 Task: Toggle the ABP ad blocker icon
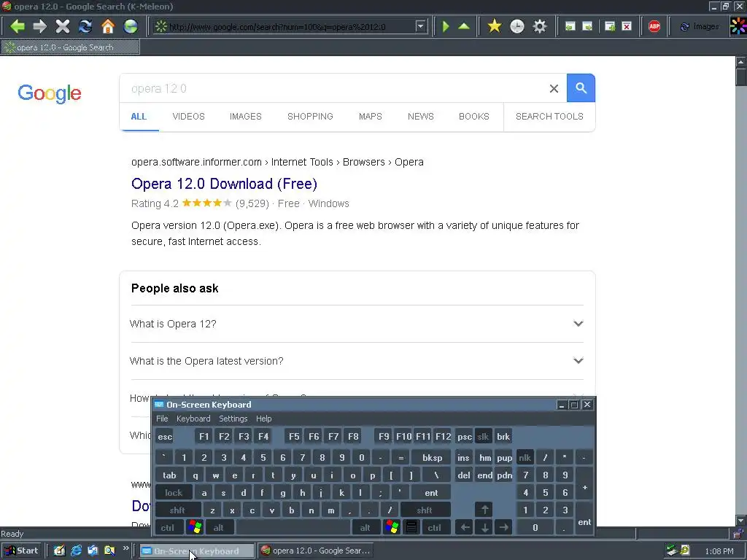point(654,26)
